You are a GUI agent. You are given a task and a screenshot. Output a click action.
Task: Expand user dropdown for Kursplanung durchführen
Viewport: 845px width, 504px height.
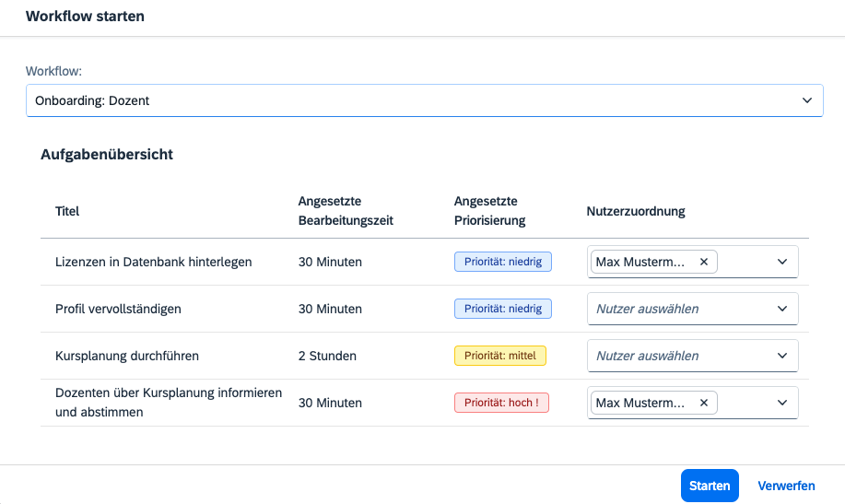782,356
